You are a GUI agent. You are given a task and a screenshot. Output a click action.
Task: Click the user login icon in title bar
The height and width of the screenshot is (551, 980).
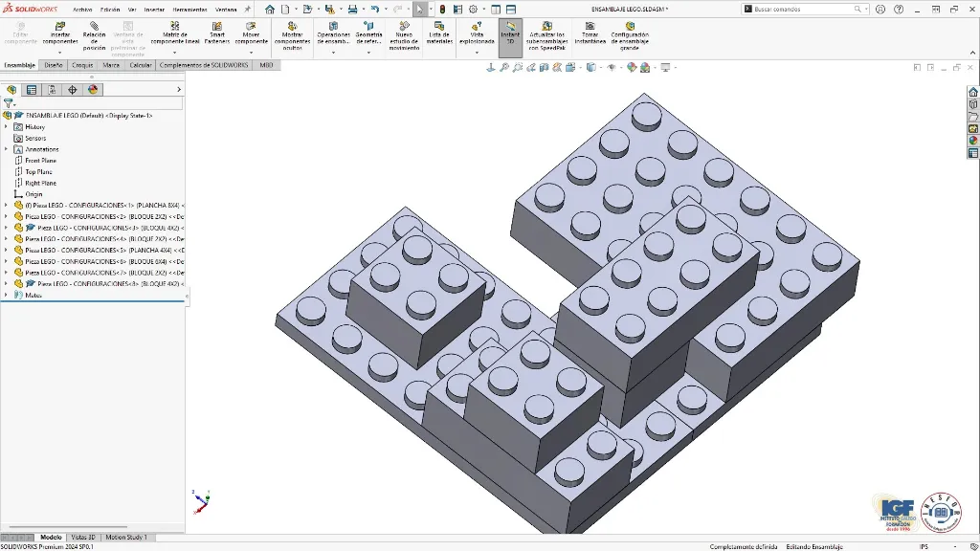pyautogui.click(x=880, y=10)
